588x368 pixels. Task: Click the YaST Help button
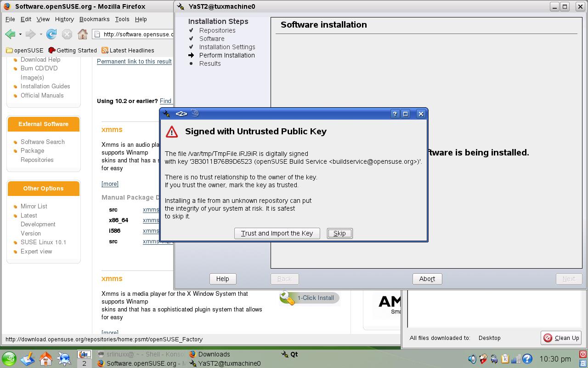(223, 279)
